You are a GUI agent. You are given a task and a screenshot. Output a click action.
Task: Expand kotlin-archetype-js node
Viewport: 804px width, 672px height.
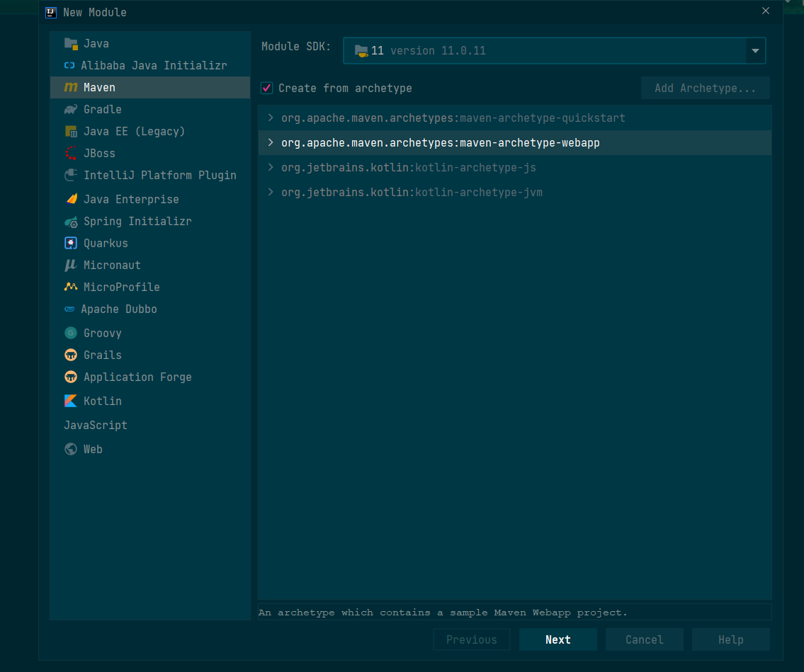pos(271,167)
